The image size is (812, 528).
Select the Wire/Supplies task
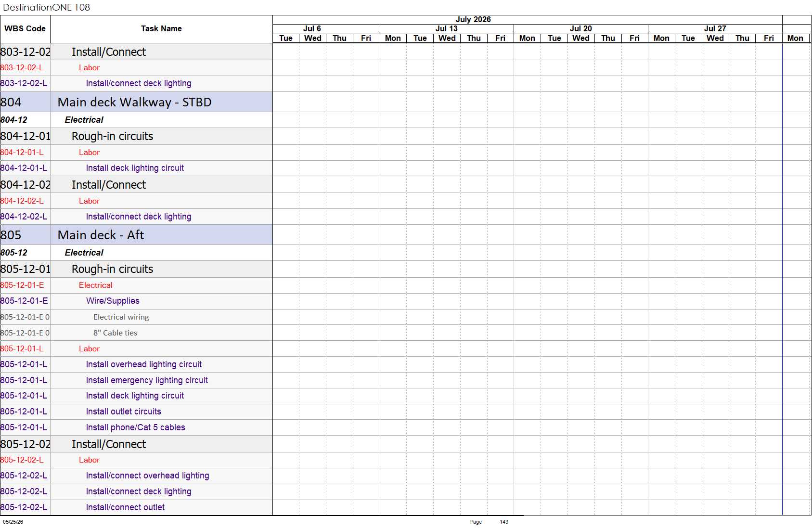113,301
